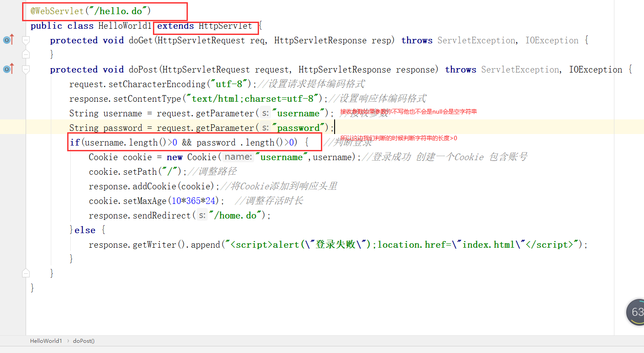Image resolution: width=644 pixels, height=353 pixels.
Task: Open HelloWorld1 in the breadcrumb bar
Action: [x=46, y=341]
